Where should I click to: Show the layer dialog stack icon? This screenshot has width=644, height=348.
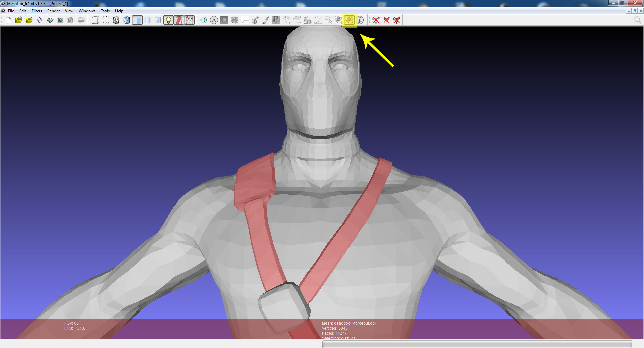[70, 20]
